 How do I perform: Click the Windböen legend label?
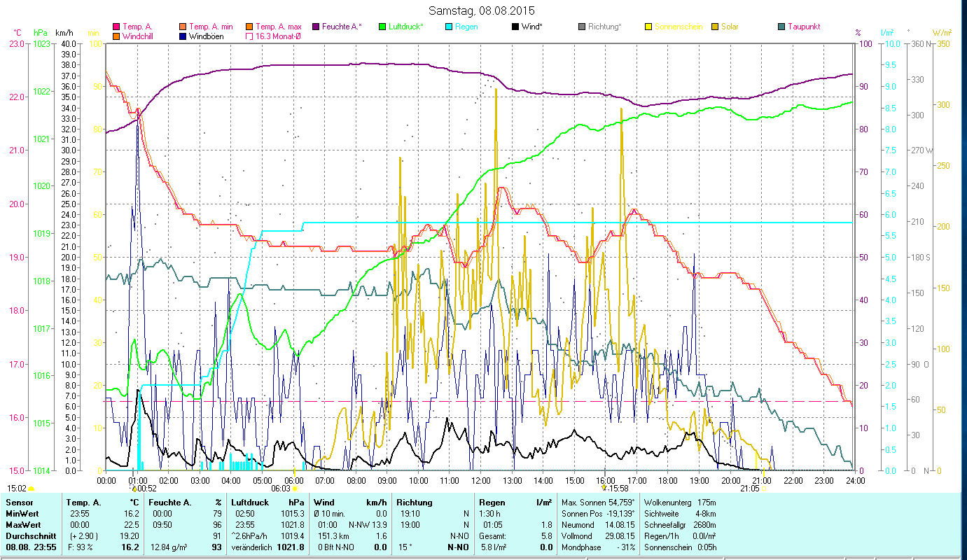point(207,36)
